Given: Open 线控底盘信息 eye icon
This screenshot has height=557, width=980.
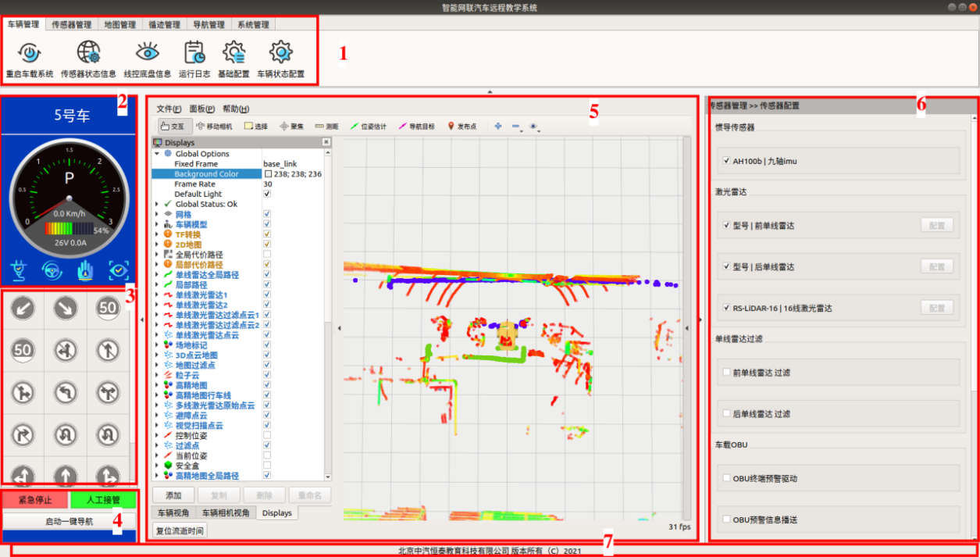Looking at the screenshot, I should pos(147,53).
